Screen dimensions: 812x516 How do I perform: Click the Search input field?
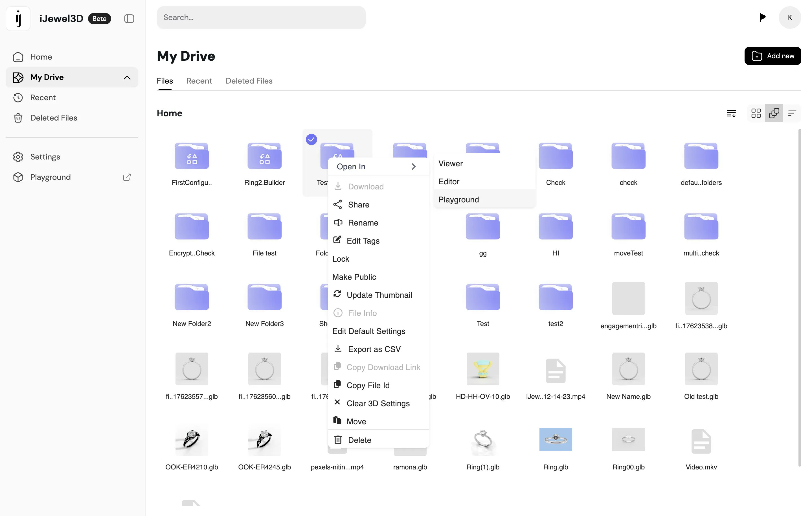point(261,17)
